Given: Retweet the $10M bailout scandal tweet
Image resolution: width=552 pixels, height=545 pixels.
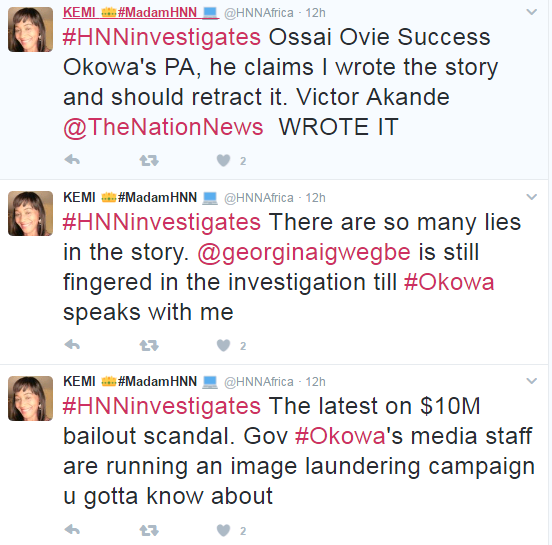Looking at the screenshot, I should [x=149, y=530].
